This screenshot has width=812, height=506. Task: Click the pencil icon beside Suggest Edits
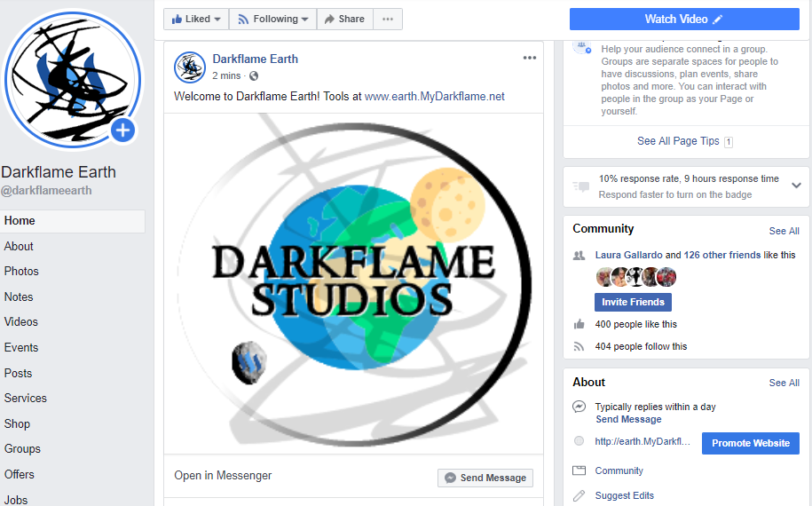pyautogui.click(x=579, y=495)
